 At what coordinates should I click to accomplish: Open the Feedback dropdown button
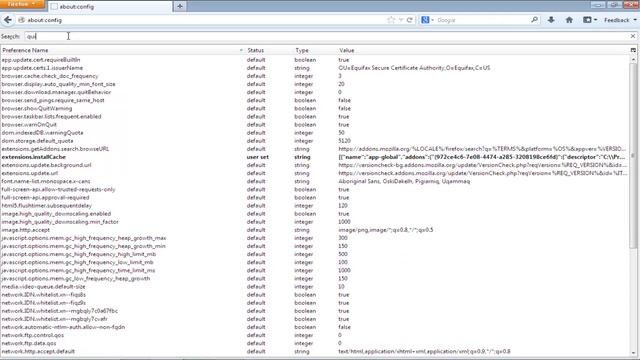(x=620, y=20)
